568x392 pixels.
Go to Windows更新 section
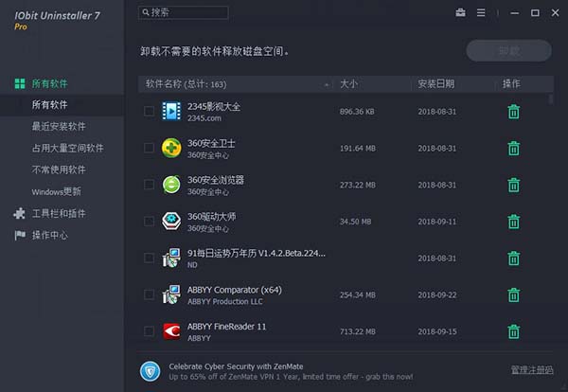click(x=56, y=191)
